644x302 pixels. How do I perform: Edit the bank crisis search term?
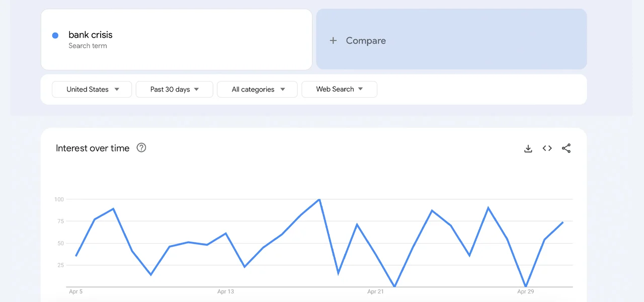pos(91,35)
